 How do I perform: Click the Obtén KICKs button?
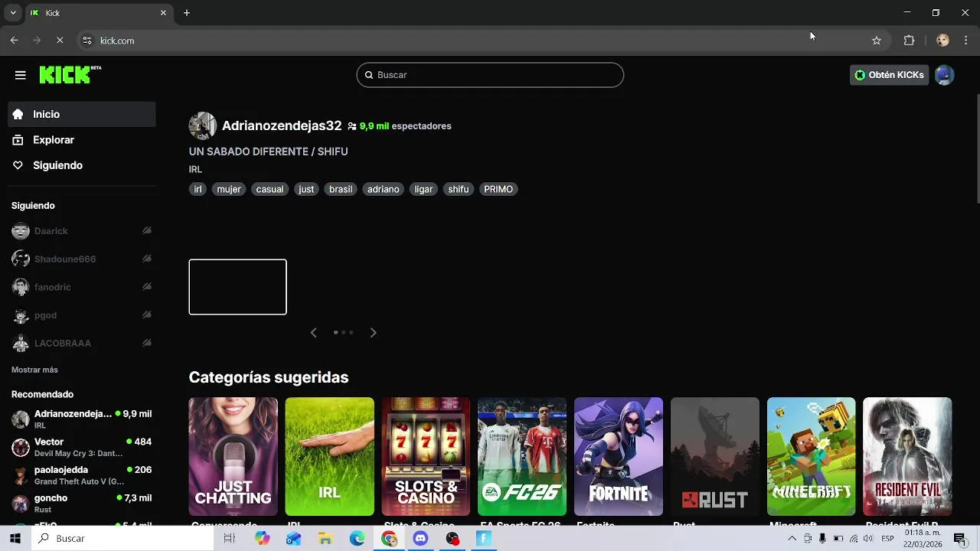tap(889, 75)
